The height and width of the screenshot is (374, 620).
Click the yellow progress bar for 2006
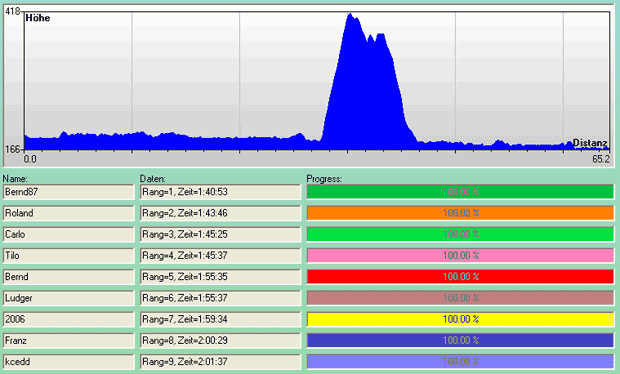click(460, 319)
